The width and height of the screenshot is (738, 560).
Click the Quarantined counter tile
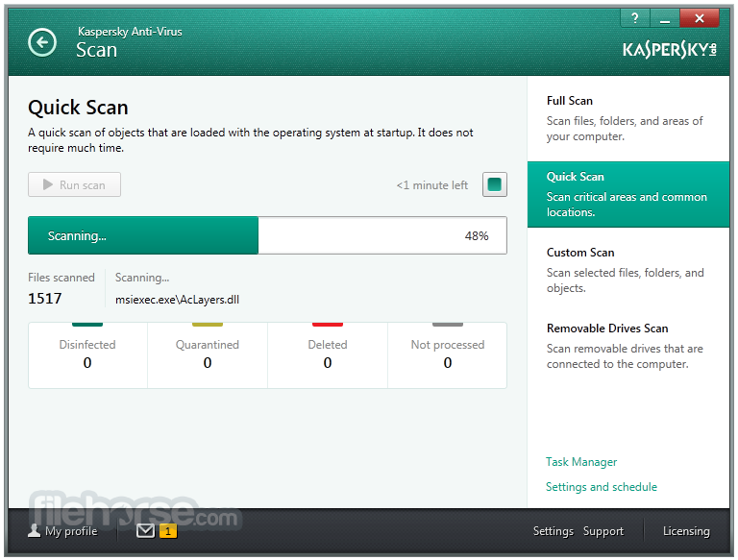coord(208,355)
